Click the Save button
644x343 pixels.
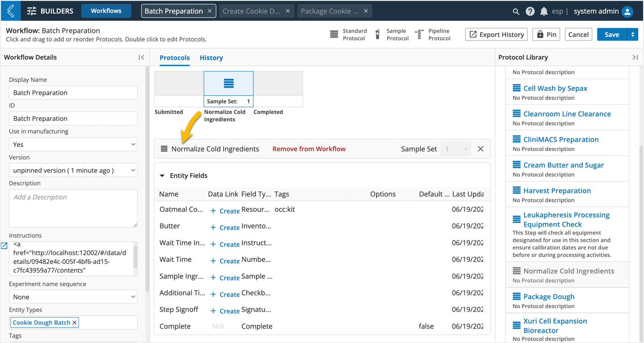tap(612, 35)
